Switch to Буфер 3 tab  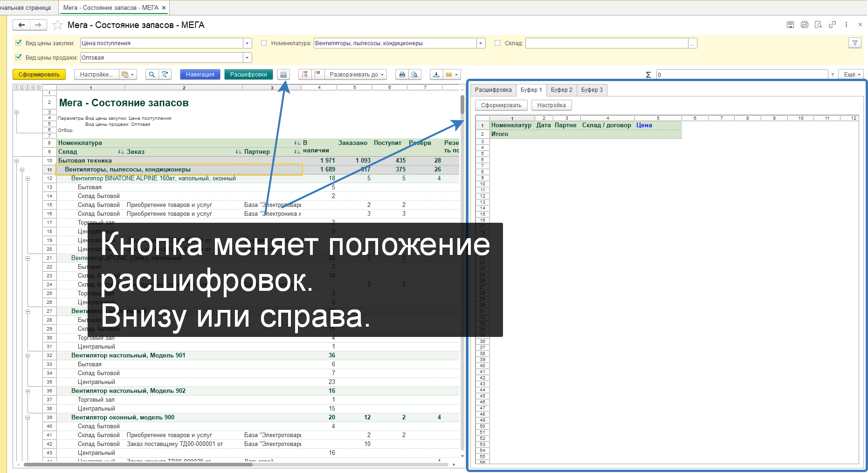coord(592,90)
